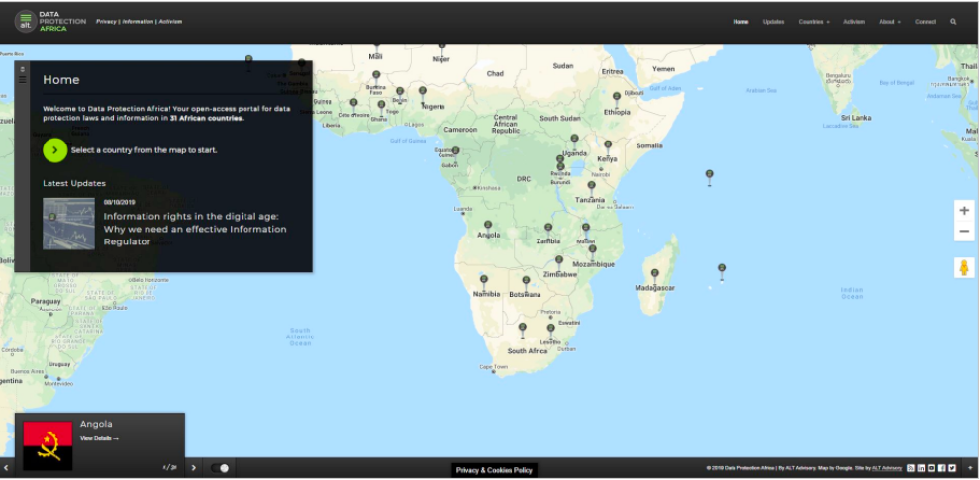The height and width of the screenshot is (480, 980).
Task: Go to next country in carousel
Action: pos(193,468)
